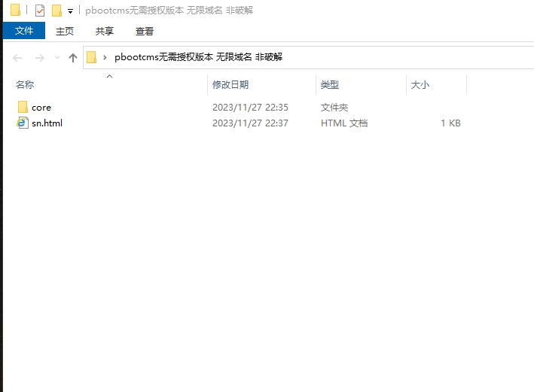Open Customize Quick Access Toolbar dropdown
The height and width of the screenshot is (392, 534).
71,11
